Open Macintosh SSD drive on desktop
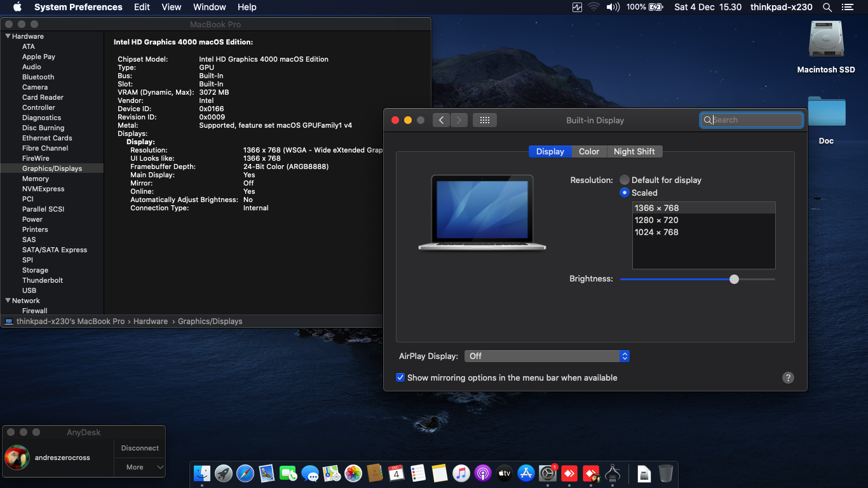 (826, 39)
